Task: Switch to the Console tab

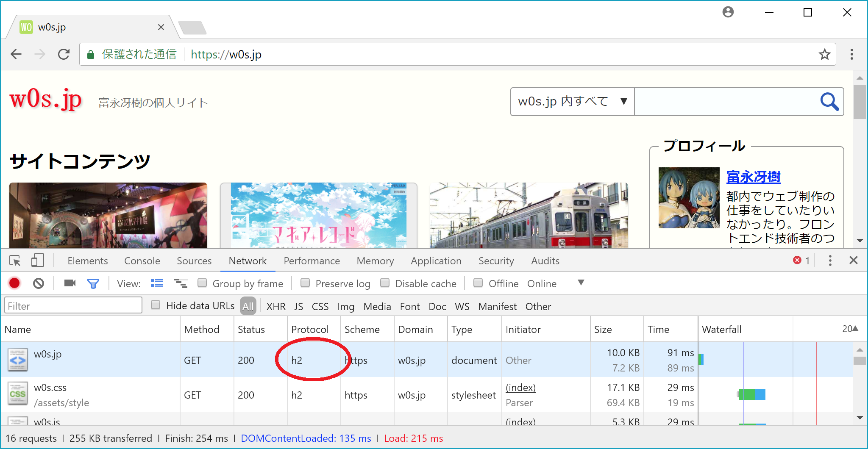Action: [142, 261]
